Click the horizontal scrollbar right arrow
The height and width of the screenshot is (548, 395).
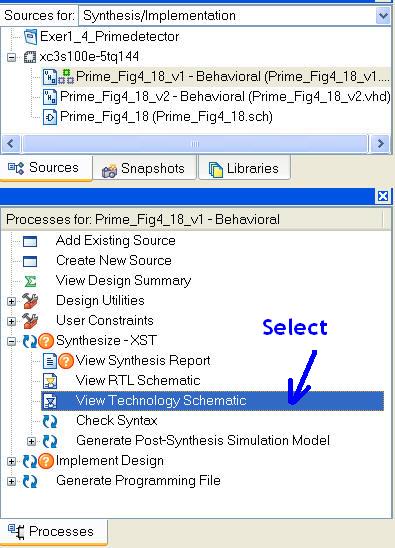380,144
